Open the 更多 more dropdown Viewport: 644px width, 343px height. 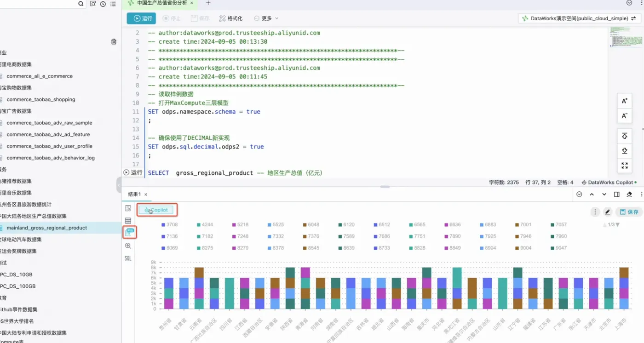click(266, 18)
